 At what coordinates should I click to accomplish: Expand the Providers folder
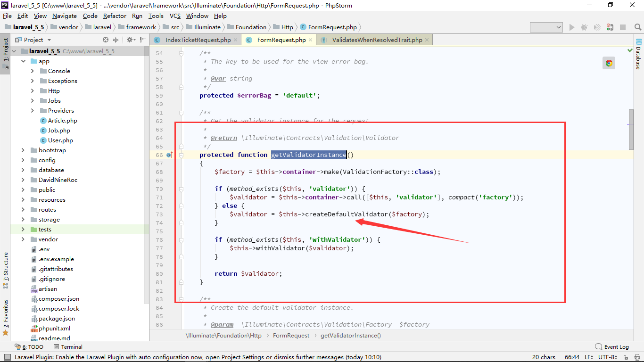pos(33,111)
